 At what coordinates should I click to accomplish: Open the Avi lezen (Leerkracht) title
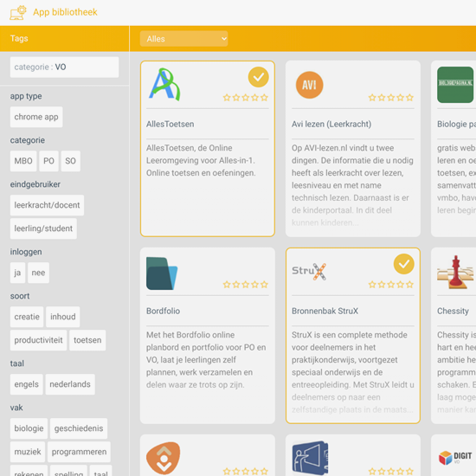pos(331,124)
